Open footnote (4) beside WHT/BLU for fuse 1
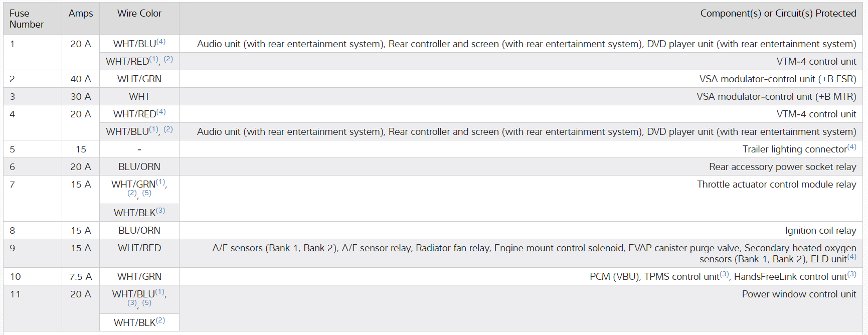This screenshot has height=335, width=868. click(x=161, y=42)
